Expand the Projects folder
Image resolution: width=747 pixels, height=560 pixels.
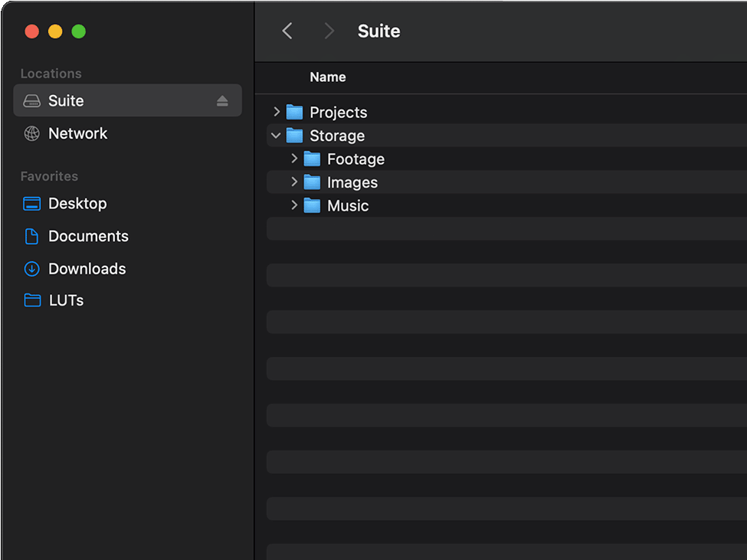pos(277,112)
